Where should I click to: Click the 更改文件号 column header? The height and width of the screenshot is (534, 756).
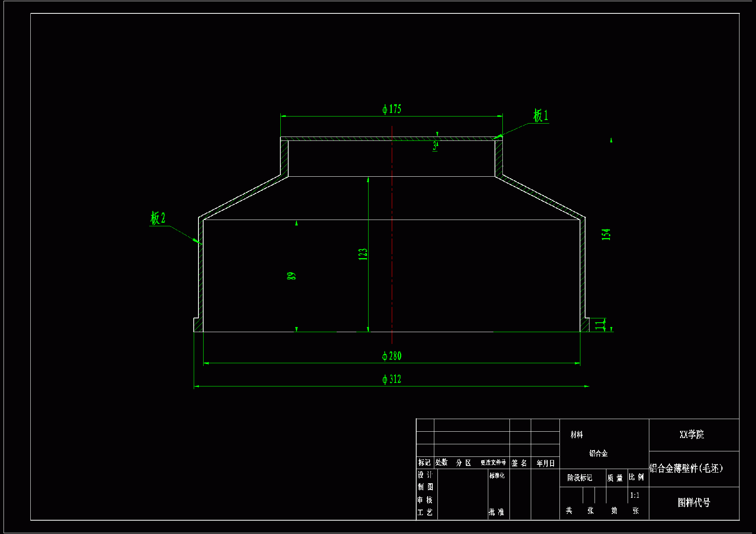pyautogui.click(x=493, y=463)
